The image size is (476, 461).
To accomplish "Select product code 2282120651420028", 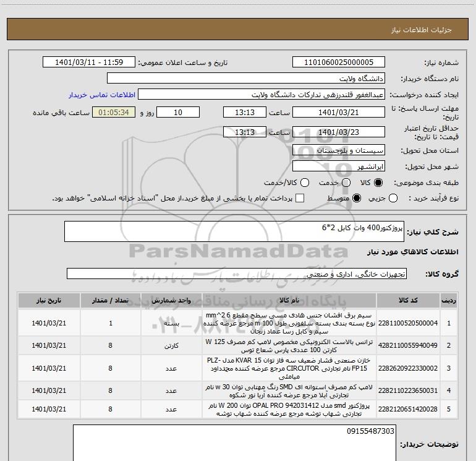I will [x=408, y=410].
